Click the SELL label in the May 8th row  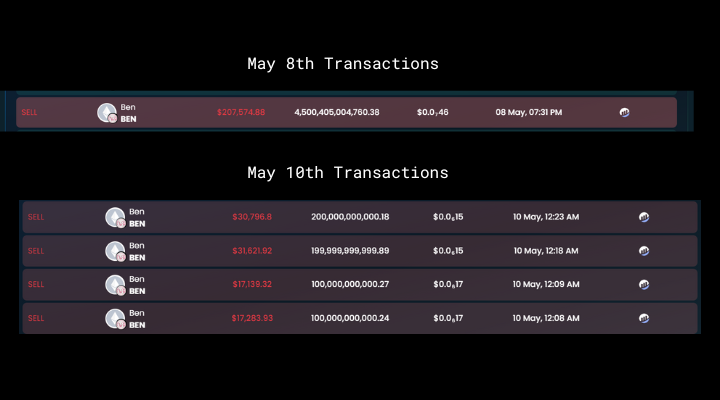point(29,112)
